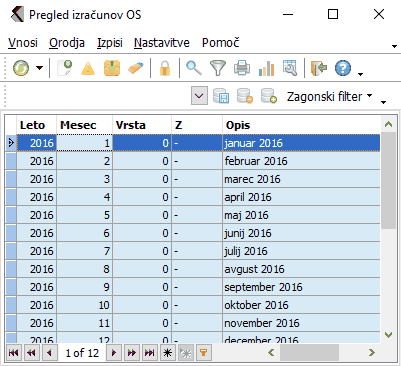The width and height of the screenshot is (401, 366).
Task: Go to next page navigator button
Action: 132,353
